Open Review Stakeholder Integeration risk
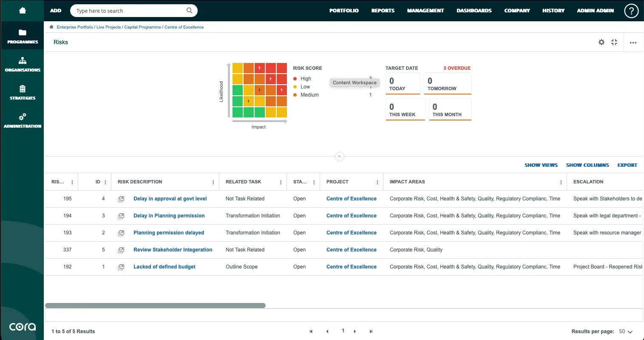 173,250
